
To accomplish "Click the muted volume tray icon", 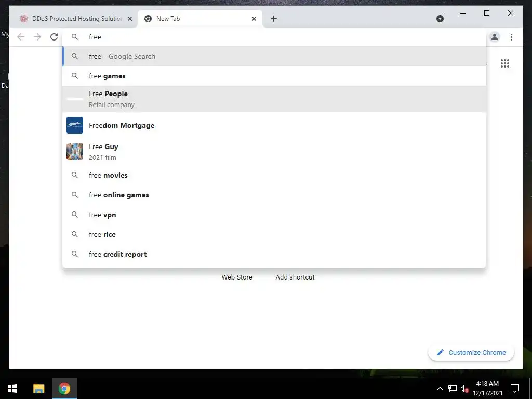I will click(x=464, y=389).
